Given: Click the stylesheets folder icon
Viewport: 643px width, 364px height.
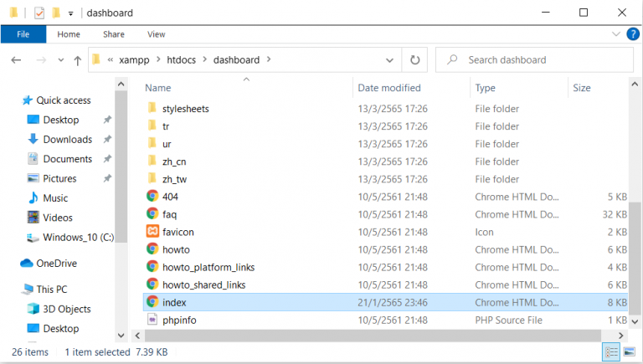Looking at the screenshot, I should (x=152, y=109).
